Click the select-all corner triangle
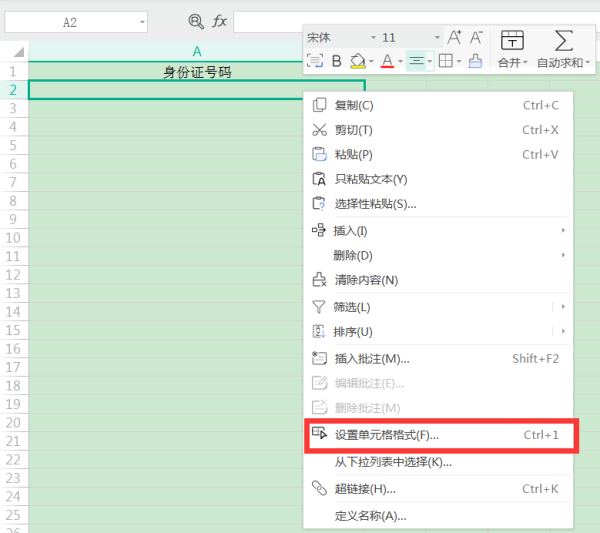Screen dimensions: 600x533 point(19,52)
